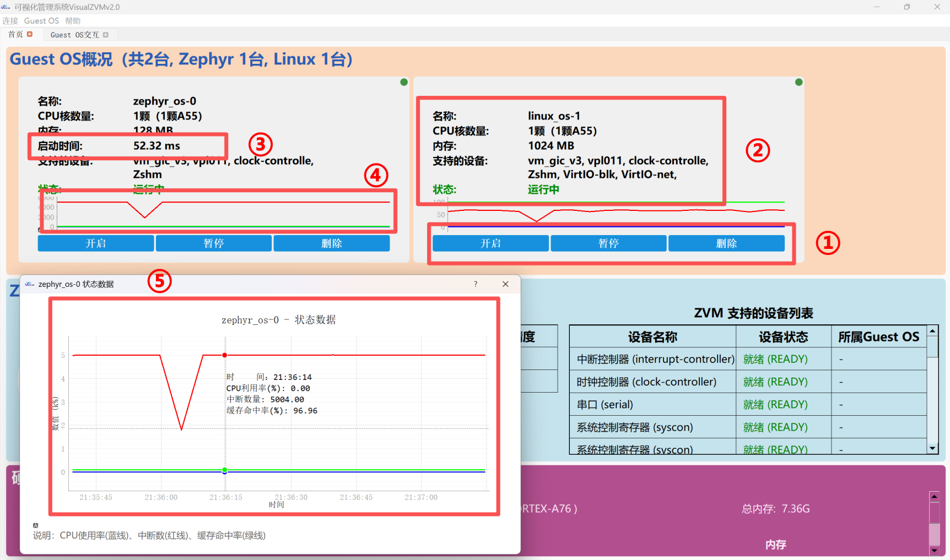Image resolution: width=950 pixels, height=560 pixels.
Task: Switch to the Guest OS交互 tab
Action: pyautogui.click(x=74, y=35)
